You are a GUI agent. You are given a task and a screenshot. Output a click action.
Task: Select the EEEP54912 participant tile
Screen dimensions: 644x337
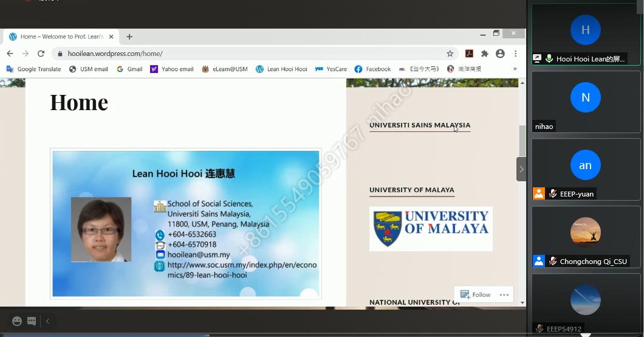coord(586,304)
